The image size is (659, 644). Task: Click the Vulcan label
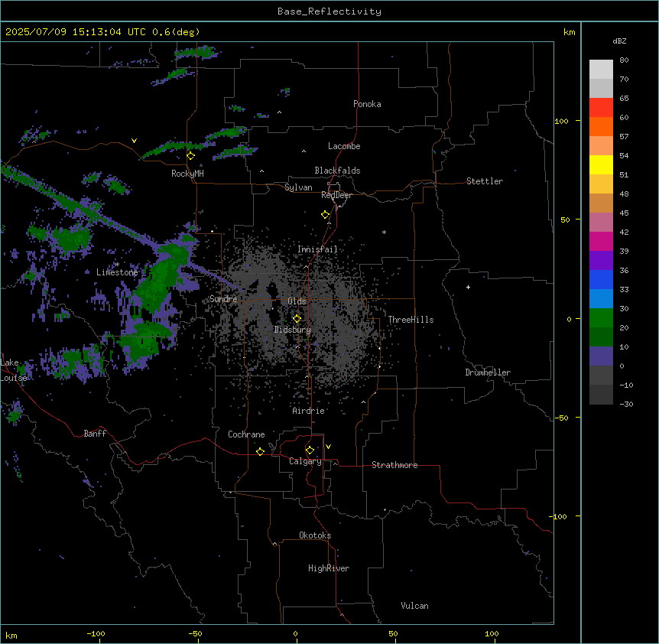[415, 606]
